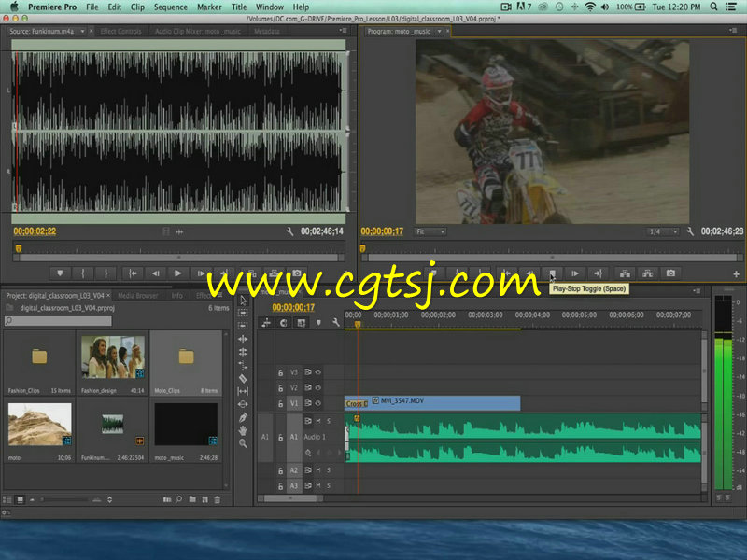Open the Marker menu
747x560 pixels.
tap(209, 7)
